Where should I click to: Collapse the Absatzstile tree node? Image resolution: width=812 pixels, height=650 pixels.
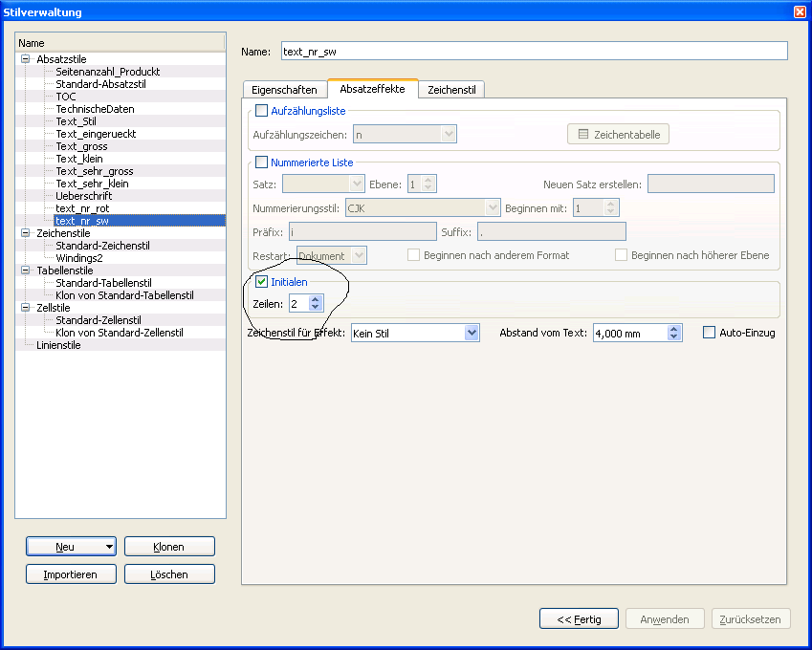pos(26,59)
